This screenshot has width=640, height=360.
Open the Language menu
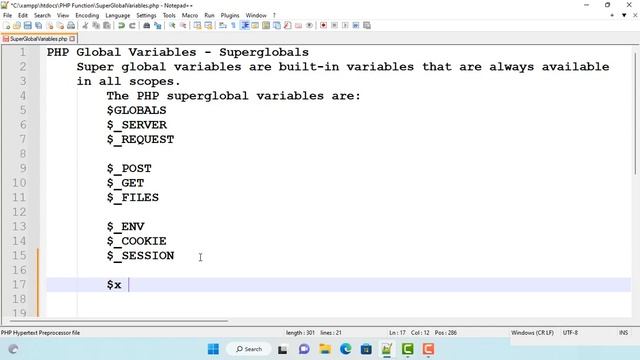pos(118,15)
